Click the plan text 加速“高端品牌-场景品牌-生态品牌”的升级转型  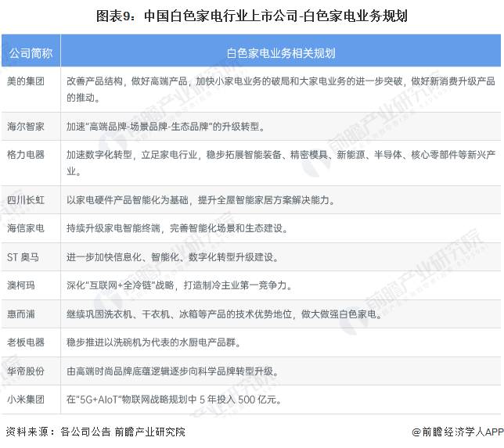pos(166,127)
